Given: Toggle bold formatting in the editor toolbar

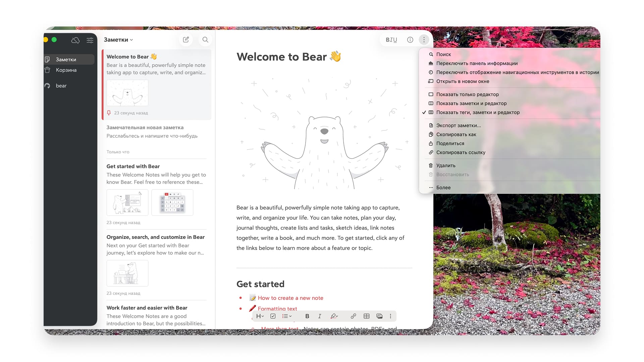Looking at the screenshot, I should (x=307, y=316).
